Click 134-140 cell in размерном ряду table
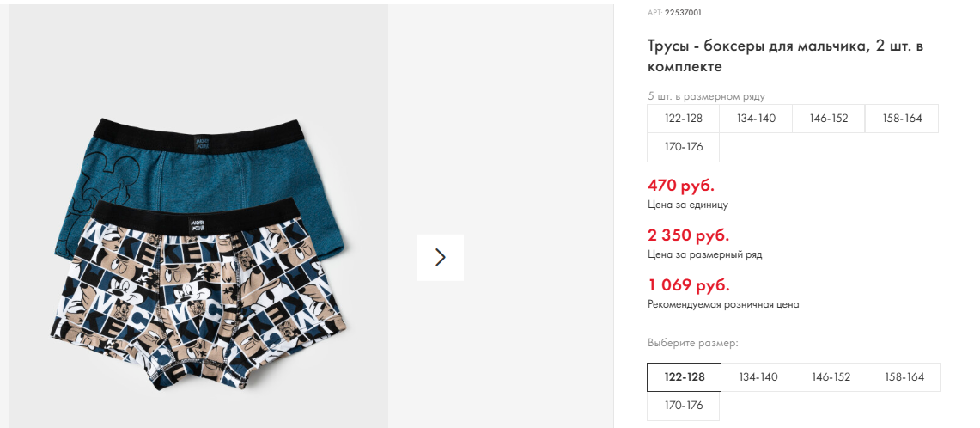The width and height of the screenshot is (980, 428). pos(756,119)
